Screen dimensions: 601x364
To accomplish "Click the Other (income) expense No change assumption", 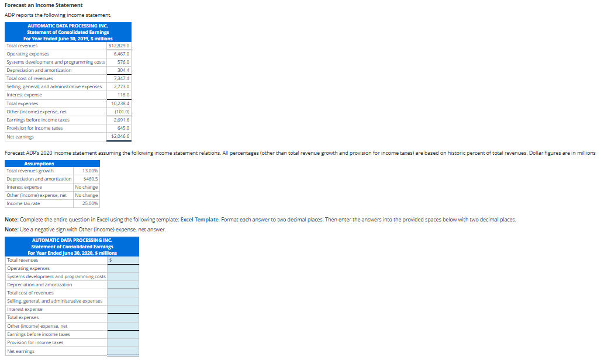I will [87, 195].
